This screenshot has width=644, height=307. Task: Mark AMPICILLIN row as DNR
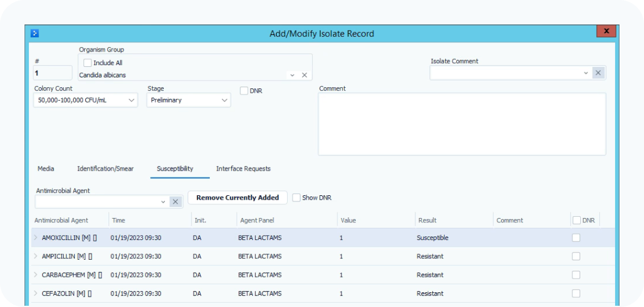point(576,256)
